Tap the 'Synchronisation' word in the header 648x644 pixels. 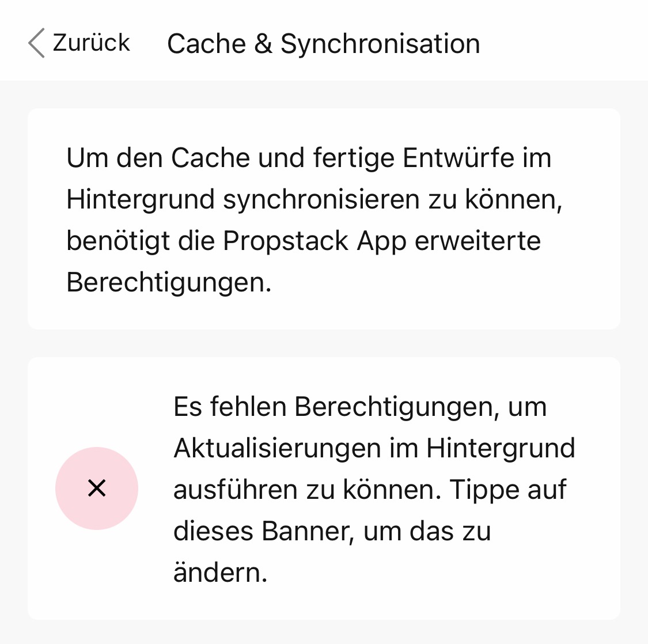[x=380, y=44]
